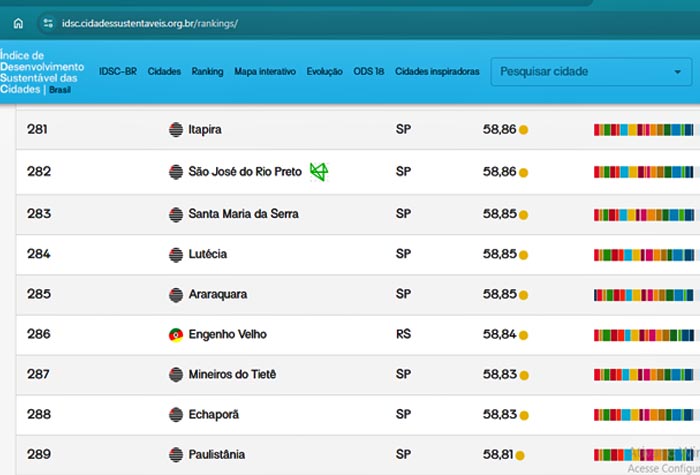Open the IDSC-BR menu item
The height and width of the screenshot is (475, 700).
[x=118, y=72]
